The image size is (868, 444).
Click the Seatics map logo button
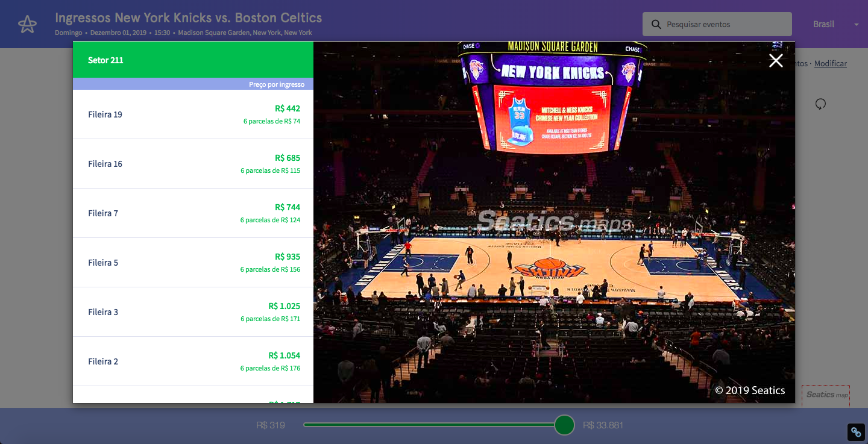826,395
